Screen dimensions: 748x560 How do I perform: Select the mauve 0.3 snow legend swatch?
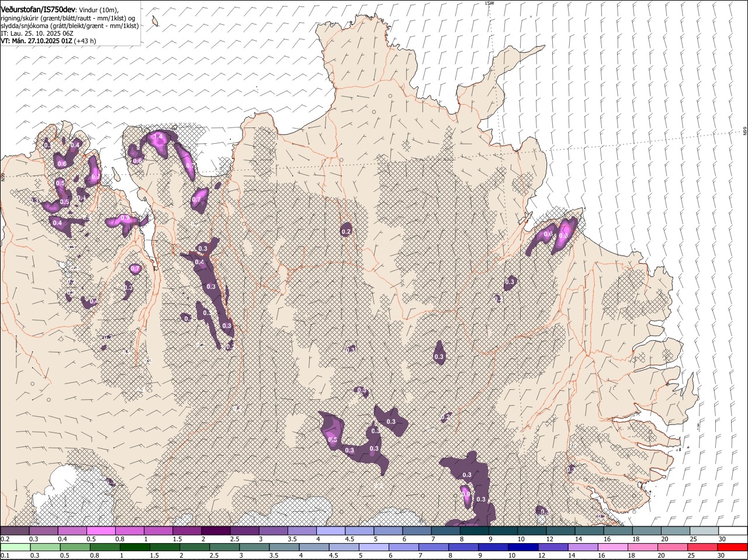(x=44, y=531)
